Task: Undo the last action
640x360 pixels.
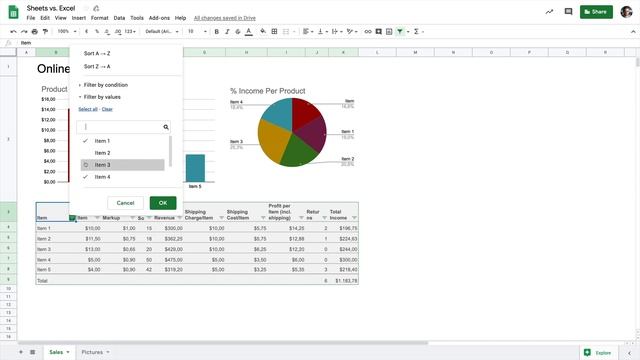Action: point(13,31)
